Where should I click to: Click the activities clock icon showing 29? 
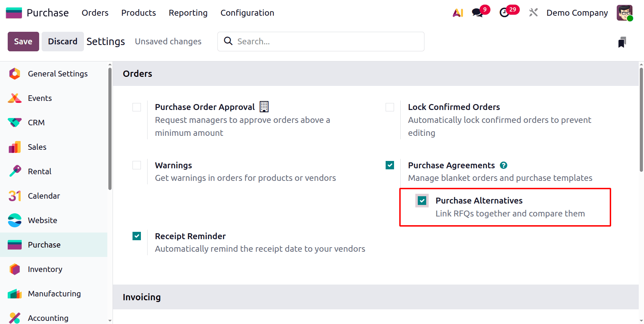click(505, 13)
